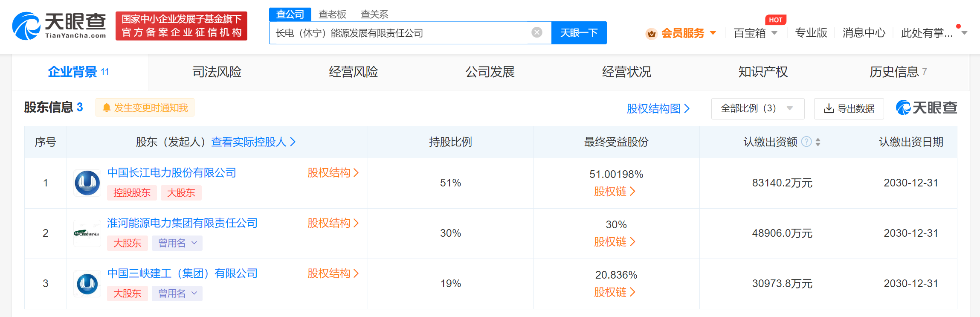Click the 19% shareholding ratio cell
980x317 pixels.
point(450,284)
